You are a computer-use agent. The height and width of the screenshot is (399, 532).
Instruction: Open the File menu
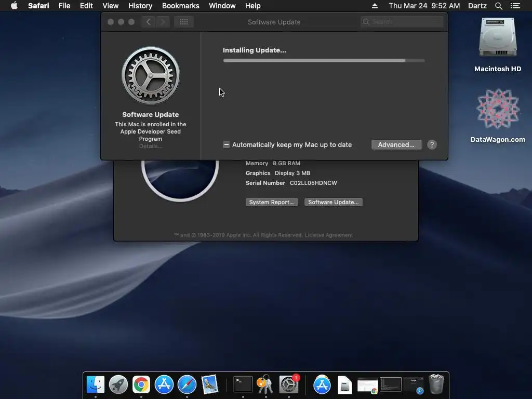64,6
